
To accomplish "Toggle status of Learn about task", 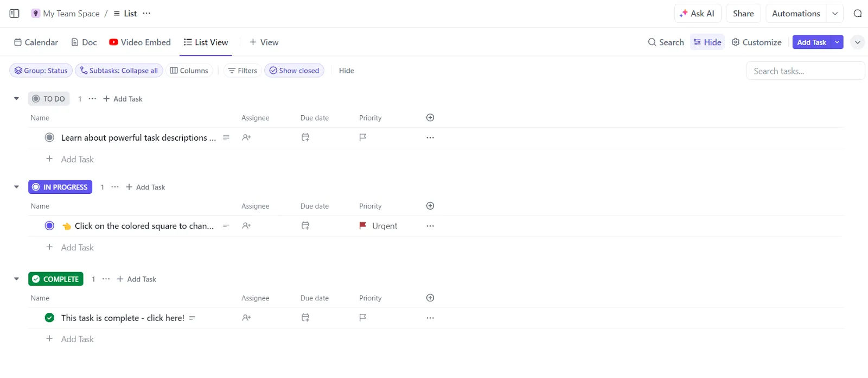I will [x=49, y=137].
